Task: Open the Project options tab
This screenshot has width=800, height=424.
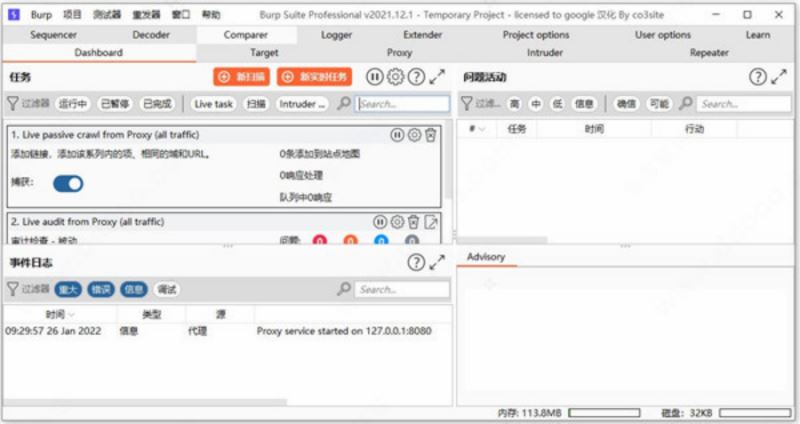Action: tap(536, 35)
